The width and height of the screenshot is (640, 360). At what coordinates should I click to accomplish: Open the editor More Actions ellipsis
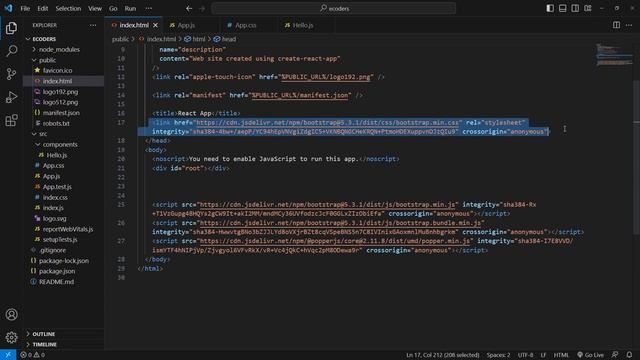click(x=629, y=25)
